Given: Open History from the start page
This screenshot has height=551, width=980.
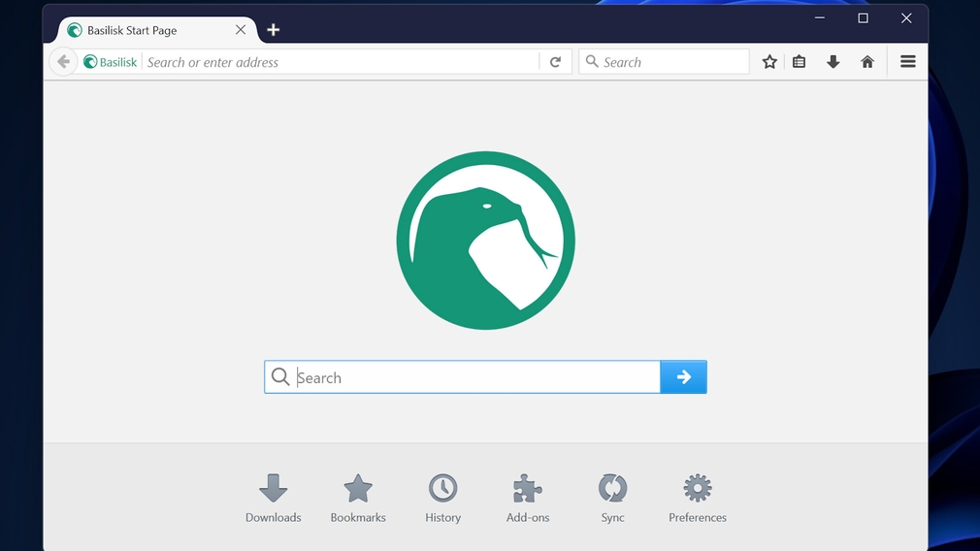Looking at the screenshot, I should point(443,498).
